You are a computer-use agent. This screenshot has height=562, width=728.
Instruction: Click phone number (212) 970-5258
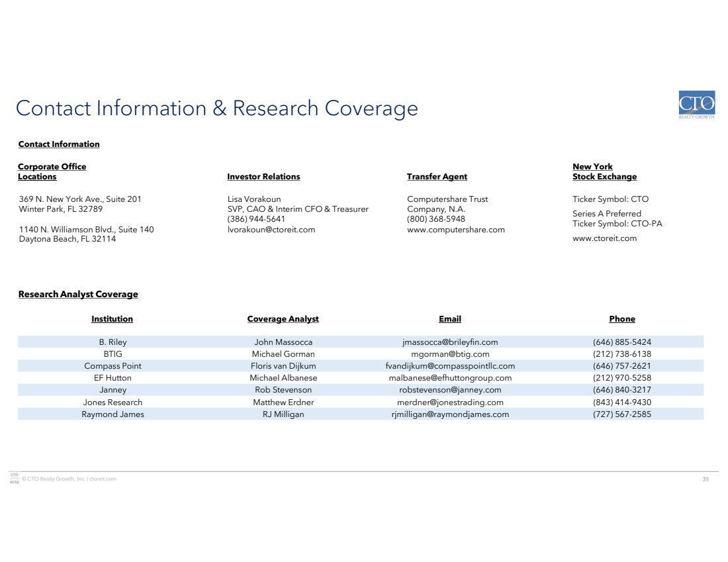tap(622, 378)
